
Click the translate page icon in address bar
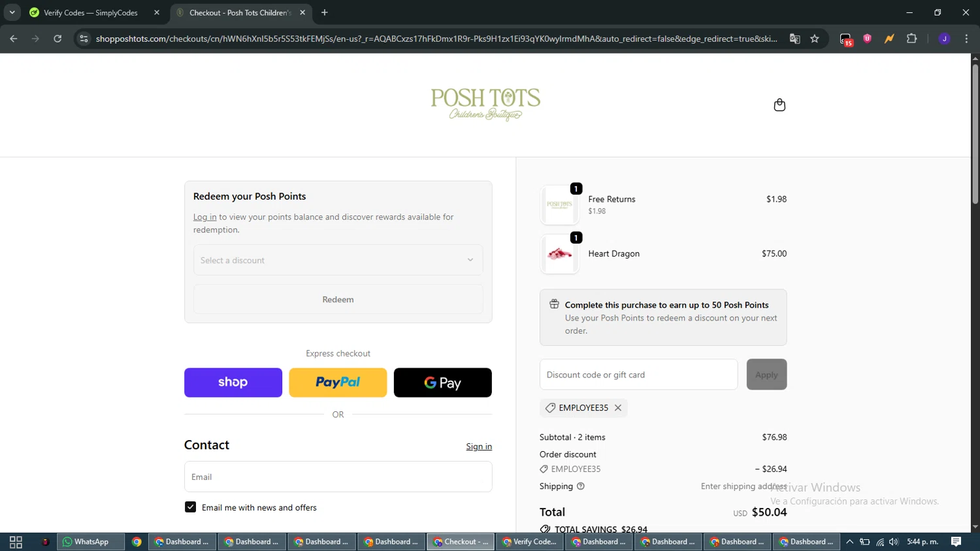(x=794, y=39)
